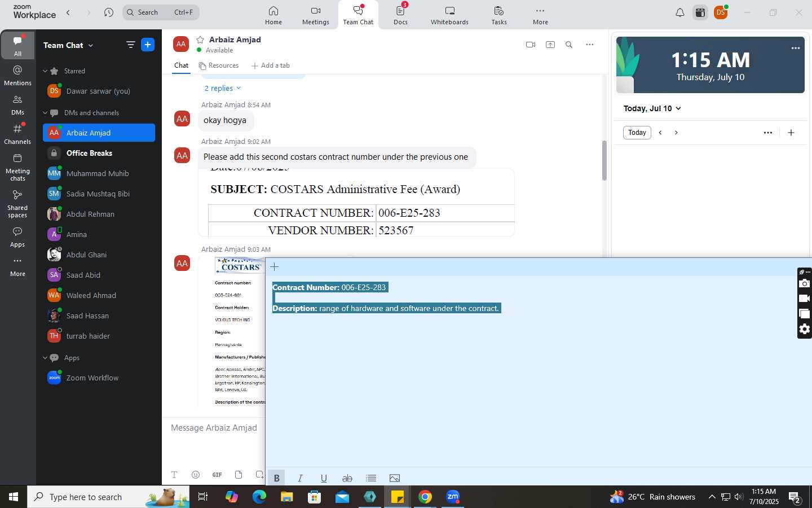The height and width of the screenshot is (508, 812).
Task: Open Apps in the left sidebar
Action: tap(17, 237)
